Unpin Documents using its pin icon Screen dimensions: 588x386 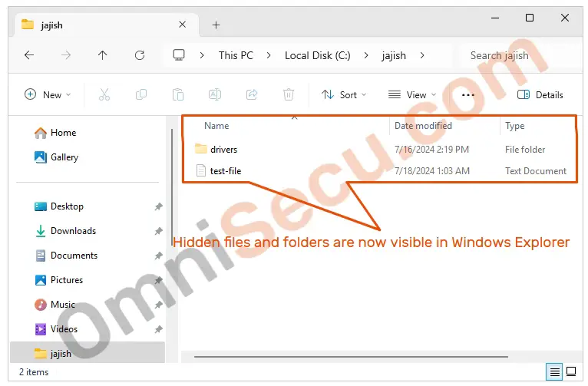tap(159, 256)
